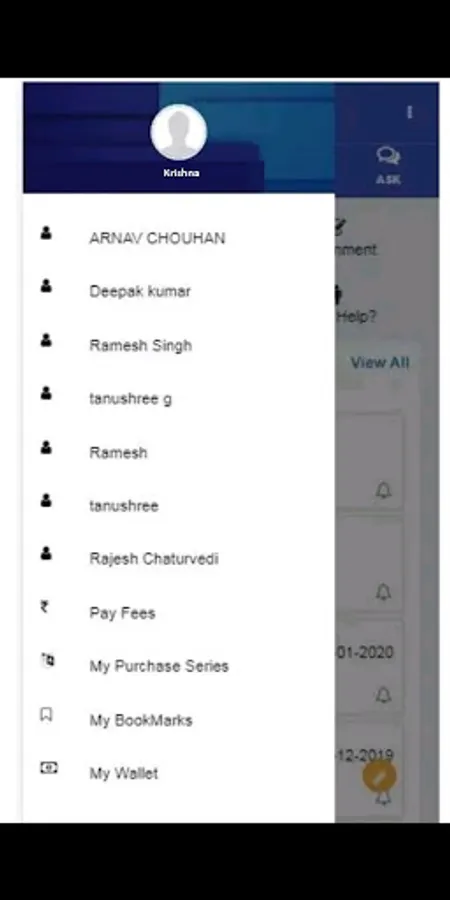Open My Purchase Series

pos(179,666)
